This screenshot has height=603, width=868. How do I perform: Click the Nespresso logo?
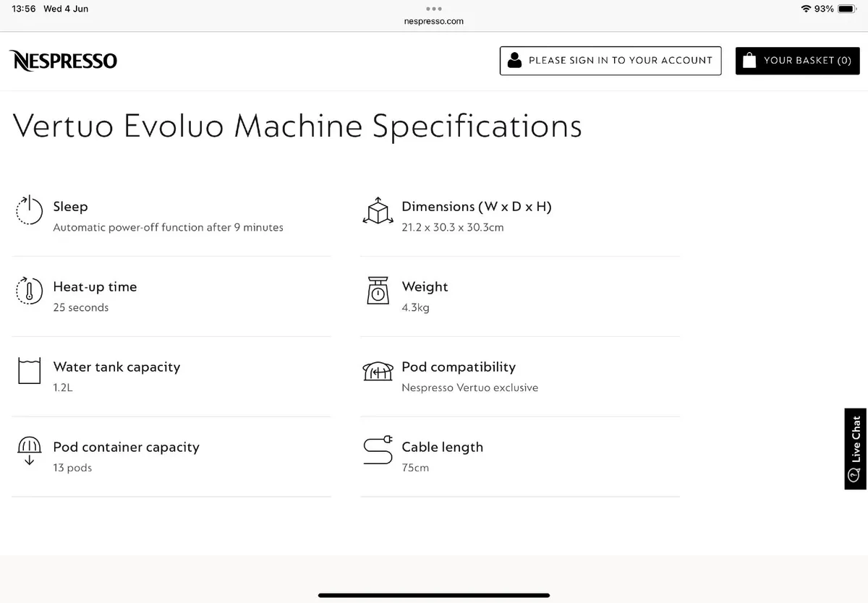point(63,61)
